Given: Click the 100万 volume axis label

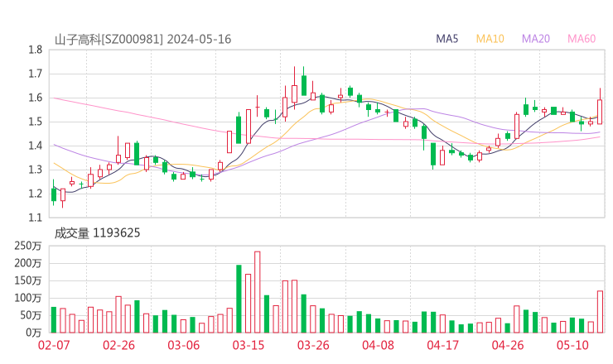Looking at the screenshot, I should pos(28,298).
